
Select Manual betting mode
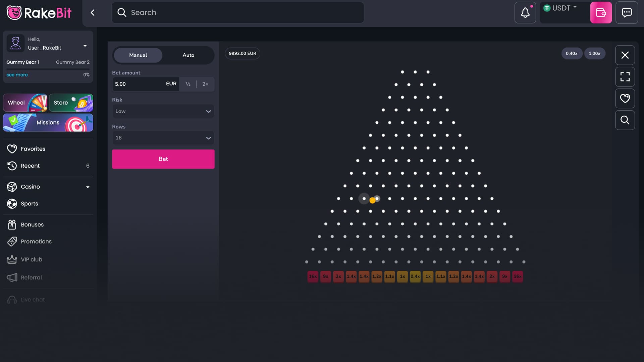[138, 55]
